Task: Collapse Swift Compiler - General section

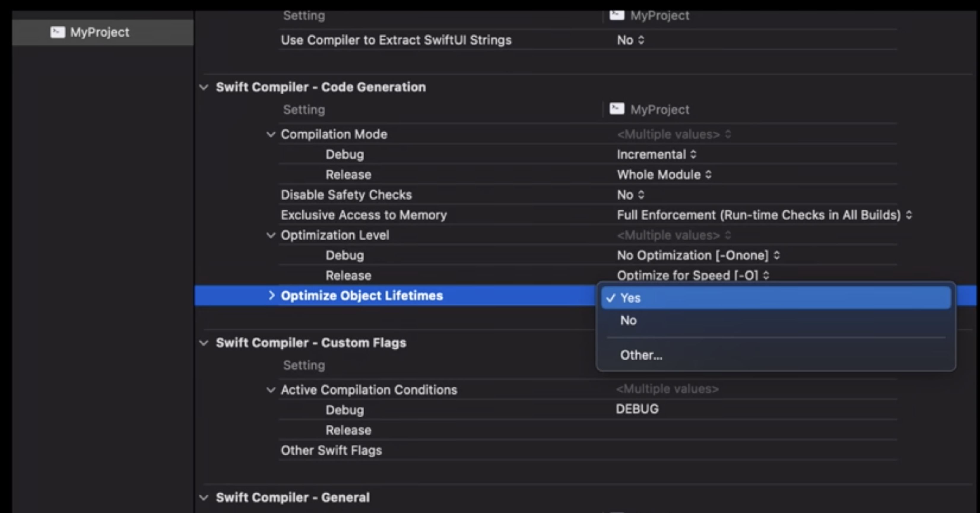Action: (x=204, y=497)
